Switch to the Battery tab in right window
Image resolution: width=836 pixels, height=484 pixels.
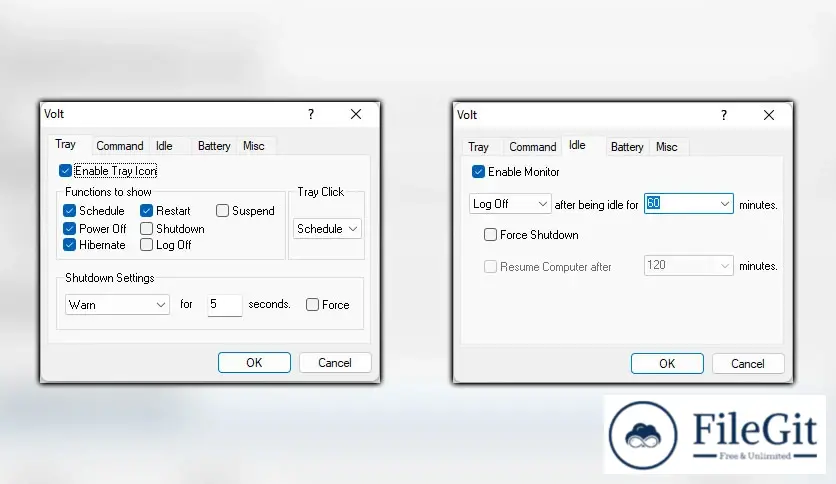[627, 147]
